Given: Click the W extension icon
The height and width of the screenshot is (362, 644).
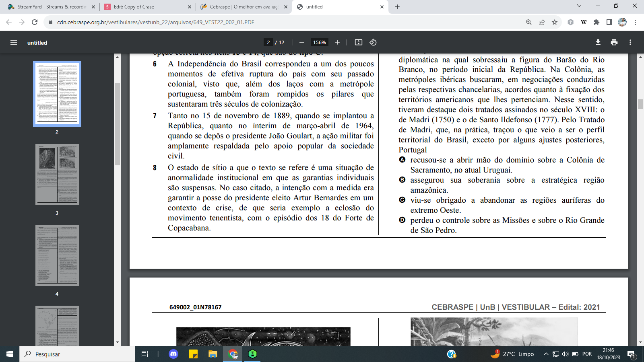Looking at the screenshot, I should pos(584,22).
